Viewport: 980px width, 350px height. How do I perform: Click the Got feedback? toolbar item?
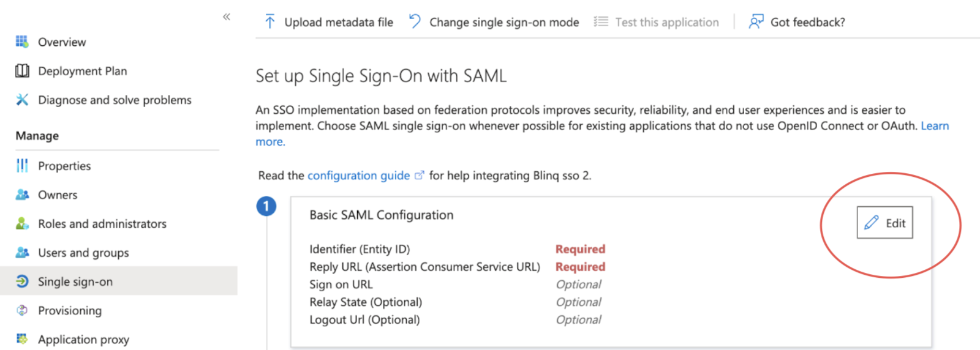point(796,22)
